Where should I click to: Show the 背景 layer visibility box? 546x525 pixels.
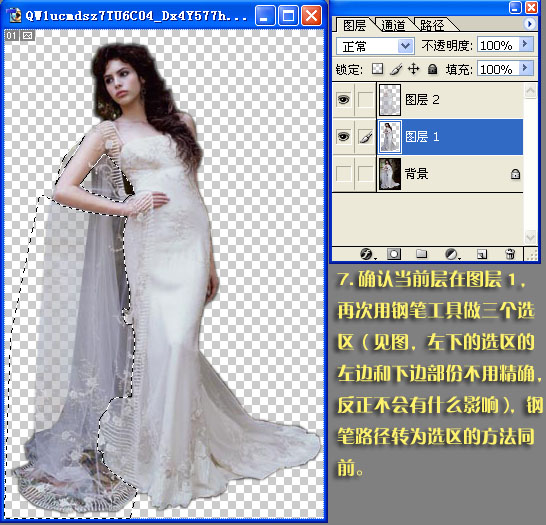(x=344, y=174)
